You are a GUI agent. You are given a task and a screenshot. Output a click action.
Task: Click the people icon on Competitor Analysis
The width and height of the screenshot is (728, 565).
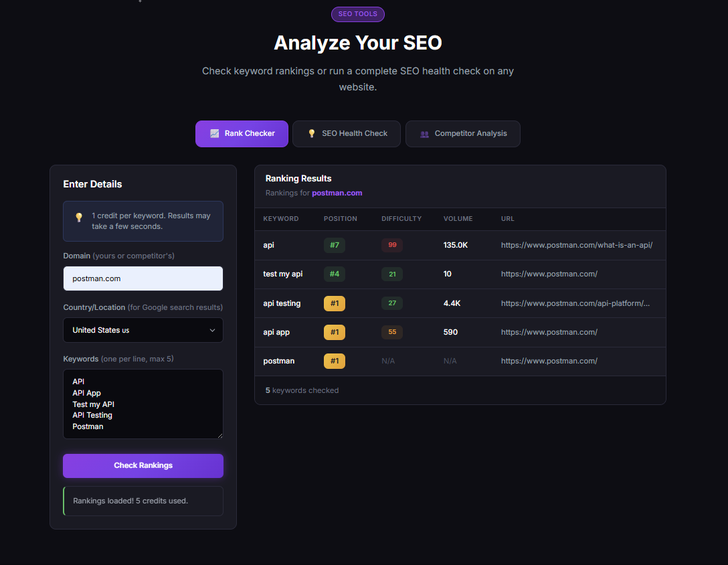424,134
